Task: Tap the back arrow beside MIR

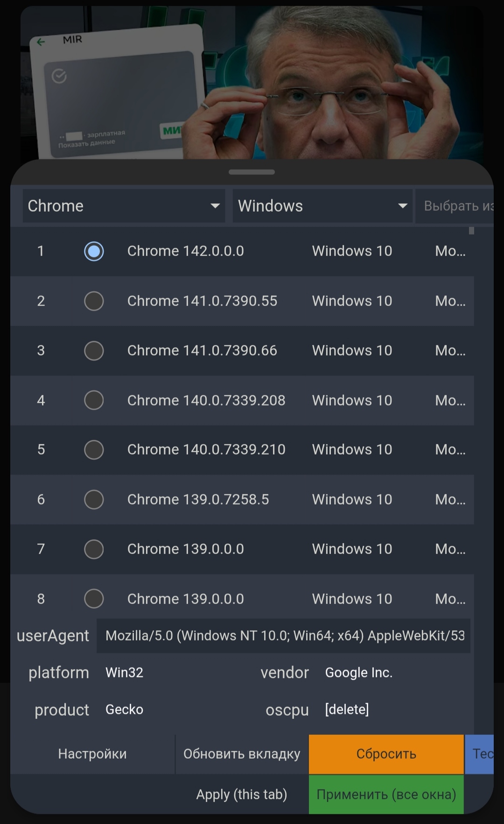Action: click(x=41, y=43)
